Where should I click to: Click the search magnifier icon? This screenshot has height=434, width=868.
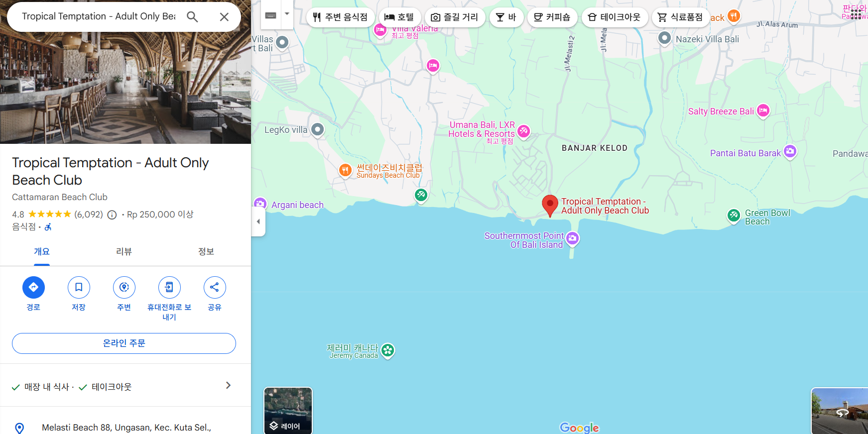click(x=192, y=17)
